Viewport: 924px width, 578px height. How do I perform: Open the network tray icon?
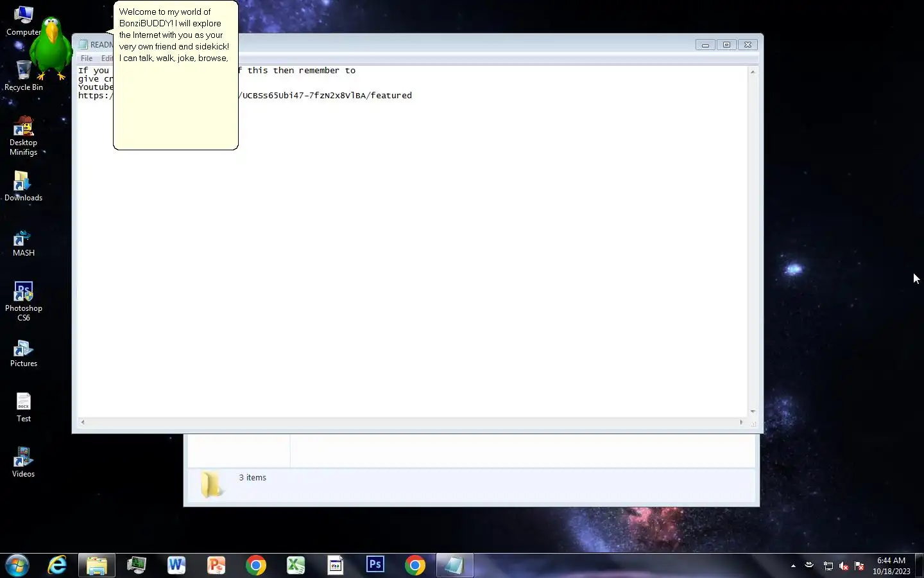click(x=828, y=566)
